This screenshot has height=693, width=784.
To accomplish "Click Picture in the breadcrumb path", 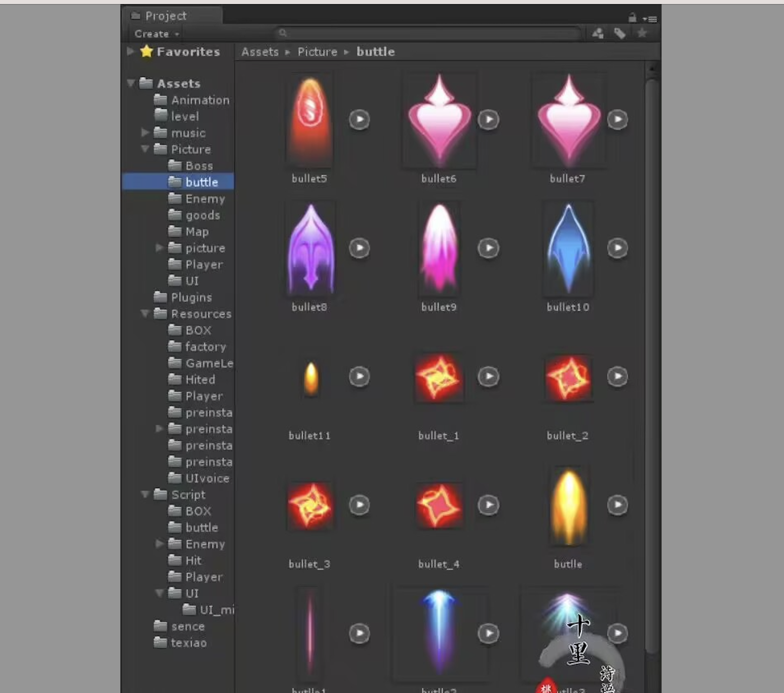I will [x=317, y=51].
